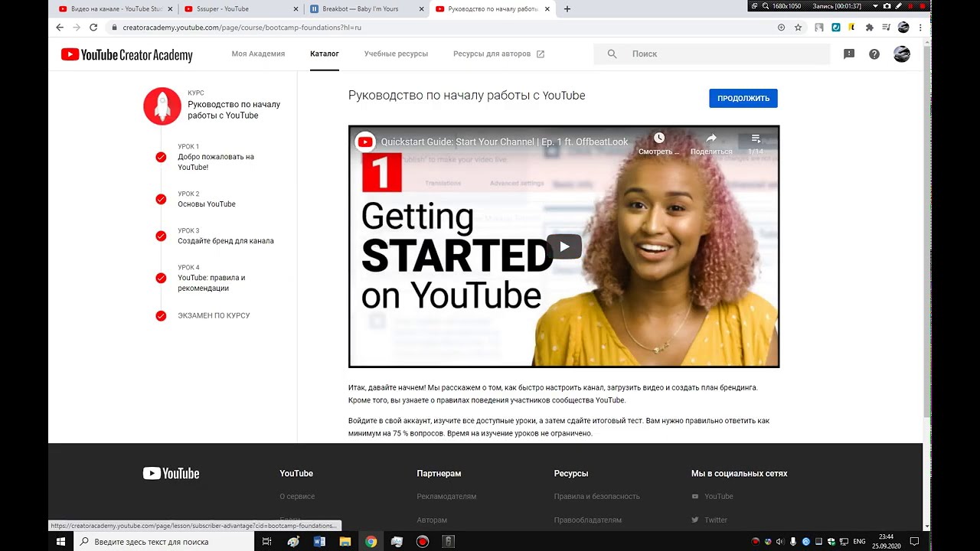Click the YouTube Creator Academy logo
Image resolution: width=980 pixels, height=551 pixels.
(x=127, y=55)
